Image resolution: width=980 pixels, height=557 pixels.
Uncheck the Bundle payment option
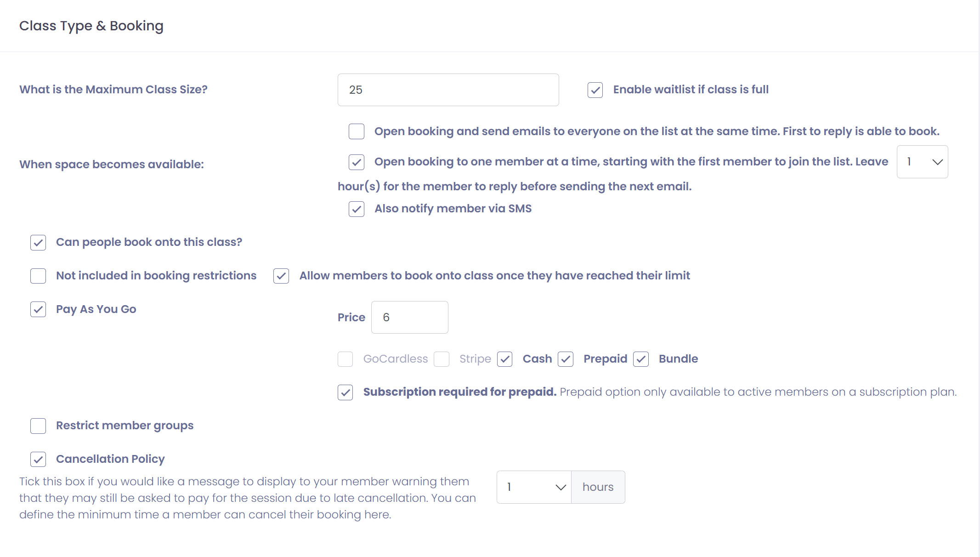pyautogui.click(x=641, y=359)
